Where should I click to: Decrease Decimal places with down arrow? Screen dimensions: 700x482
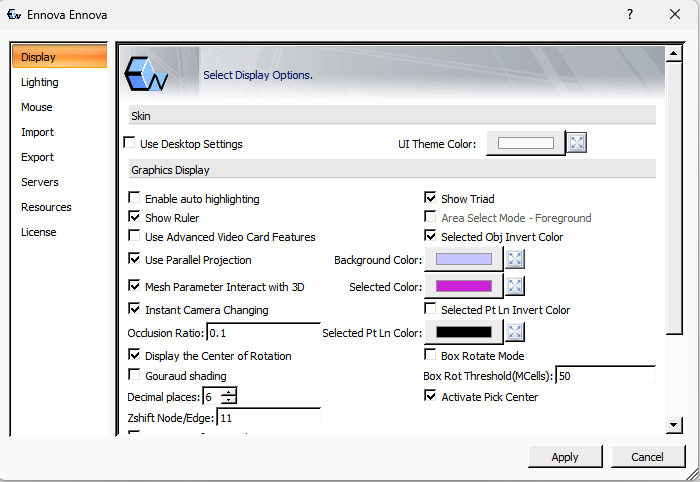229,401
